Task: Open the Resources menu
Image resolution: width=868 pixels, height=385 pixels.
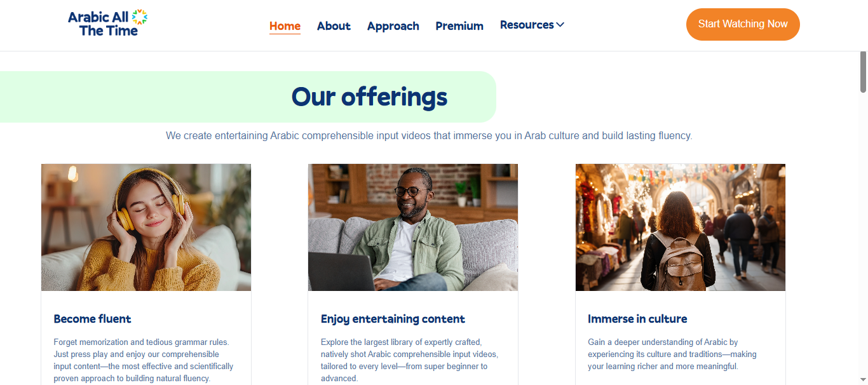Action: point(527,25)
